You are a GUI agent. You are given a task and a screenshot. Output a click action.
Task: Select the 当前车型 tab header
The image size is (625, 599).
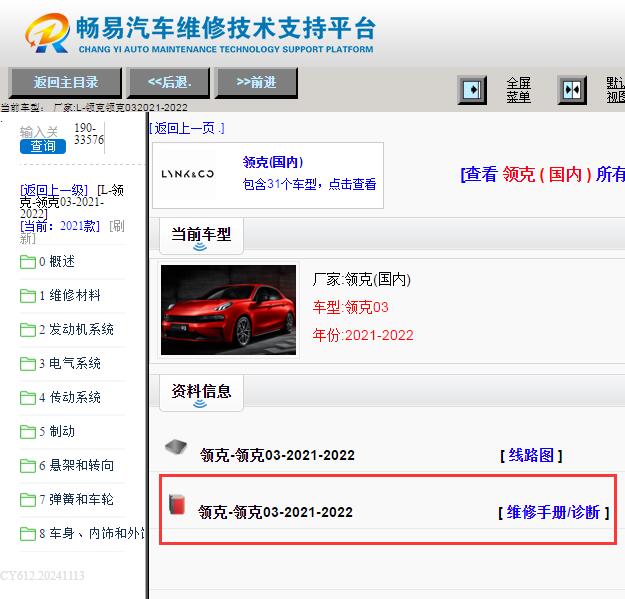tap(201, 235)
